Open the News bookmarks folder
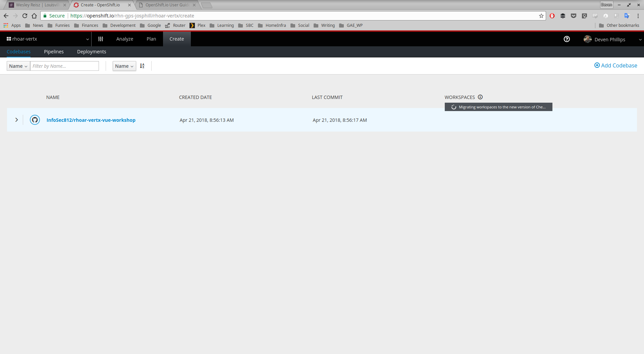The image size is (644, 354). 34,26
